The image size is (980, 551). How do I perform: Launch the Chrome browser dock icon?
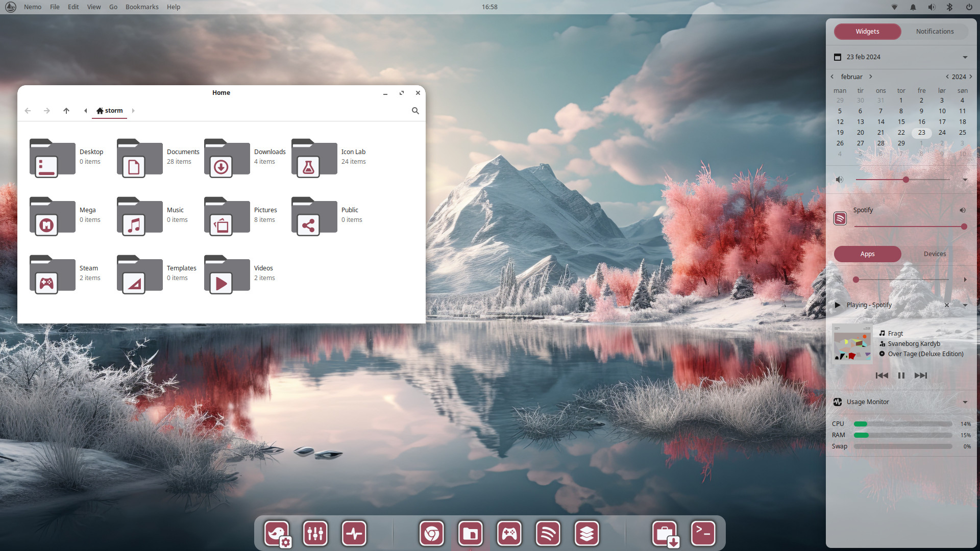(x=432, y=534)
